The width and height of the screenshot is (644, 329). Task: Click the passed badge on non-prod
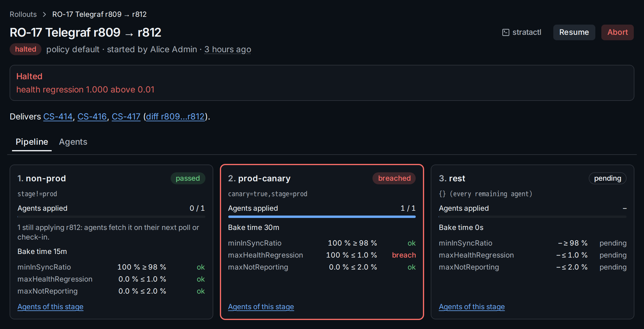pos(188,178)
